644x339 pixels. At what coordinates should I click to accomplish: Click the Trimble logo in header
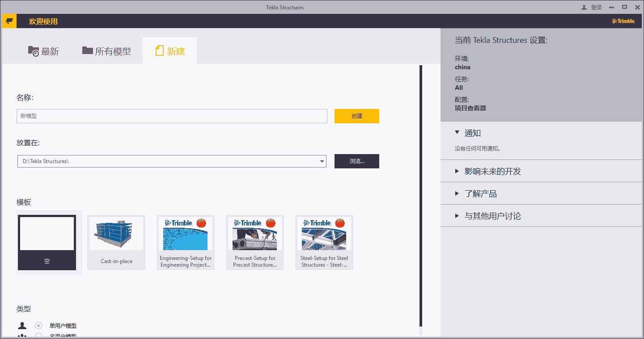pos(623,21)
